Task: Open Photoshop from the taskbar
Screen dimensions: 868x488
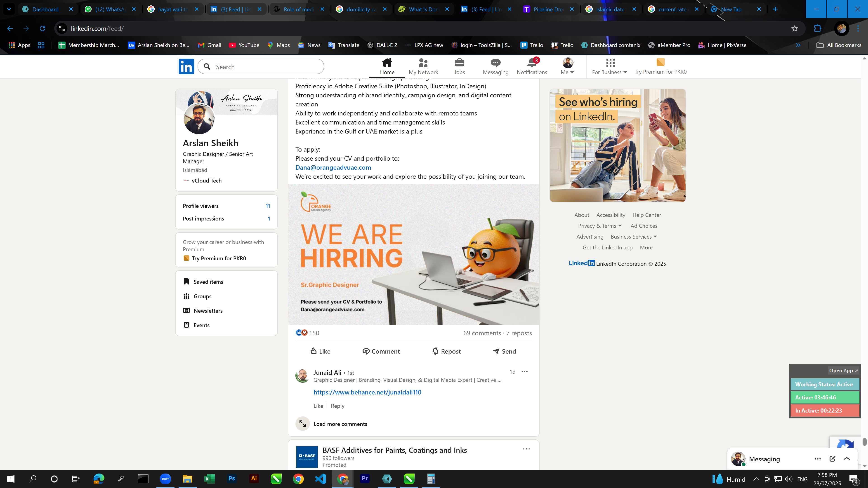Action: pos(232,479)
